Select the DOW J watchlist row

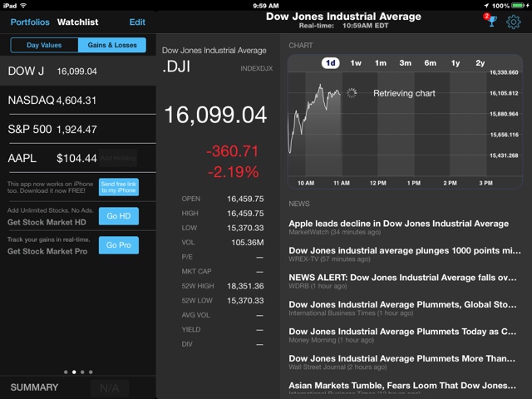pyautogui.click(x=78, y=71)
